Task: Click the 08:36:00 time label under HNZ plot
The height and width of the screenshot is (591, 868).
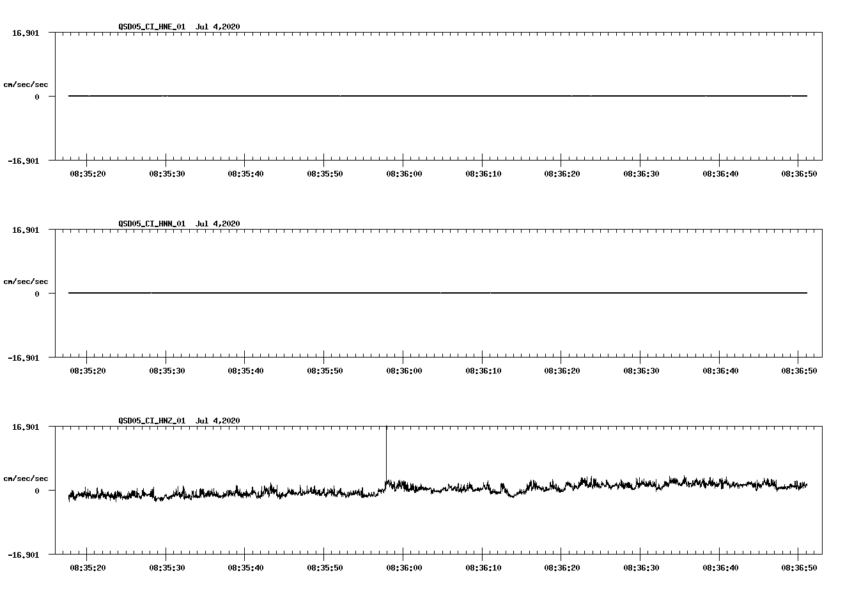Action: click(x=404, y=568)
